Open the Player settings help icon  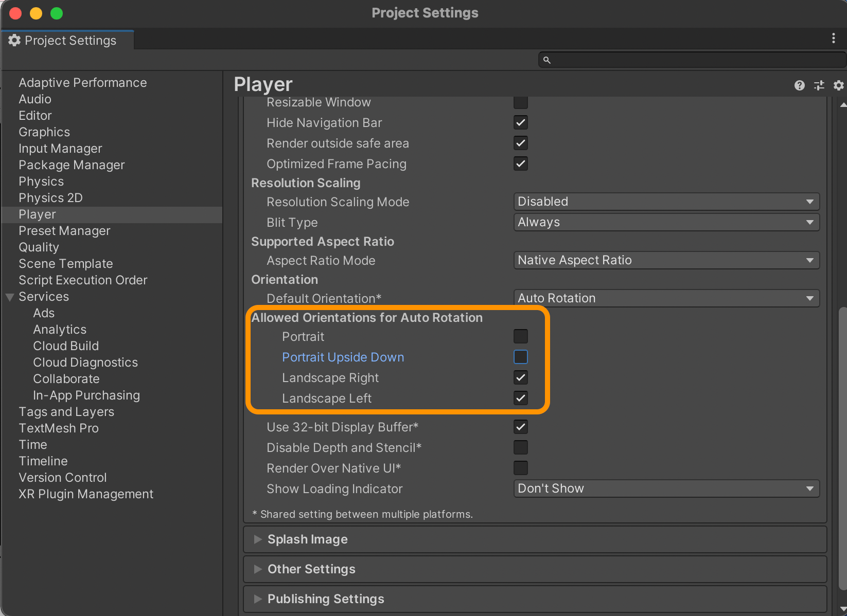(799, 85)
